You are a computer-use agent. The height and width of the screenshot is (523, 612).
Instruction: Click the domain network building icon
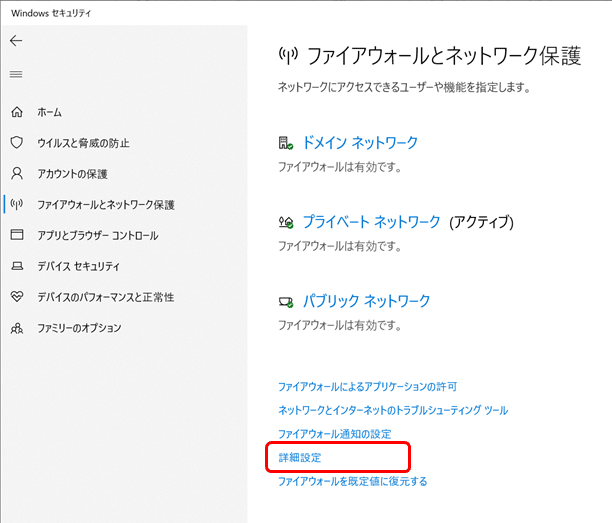click(x=286, y=143)
